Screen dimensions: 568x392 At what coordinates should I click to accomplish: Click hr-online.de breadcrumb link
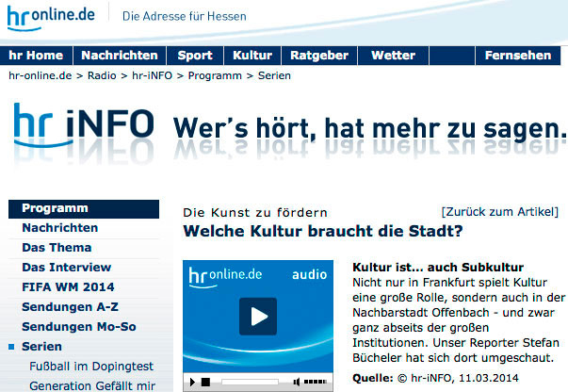coord(41,75)
